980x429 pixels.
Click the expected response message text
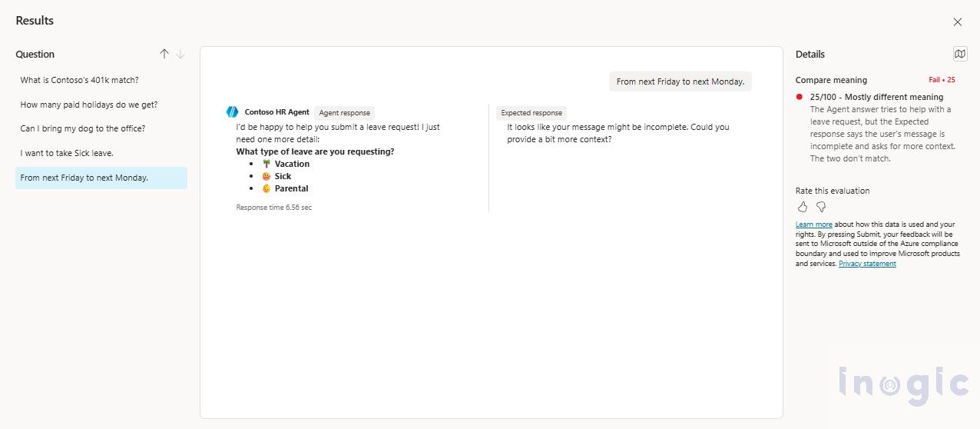coord(618,133)
